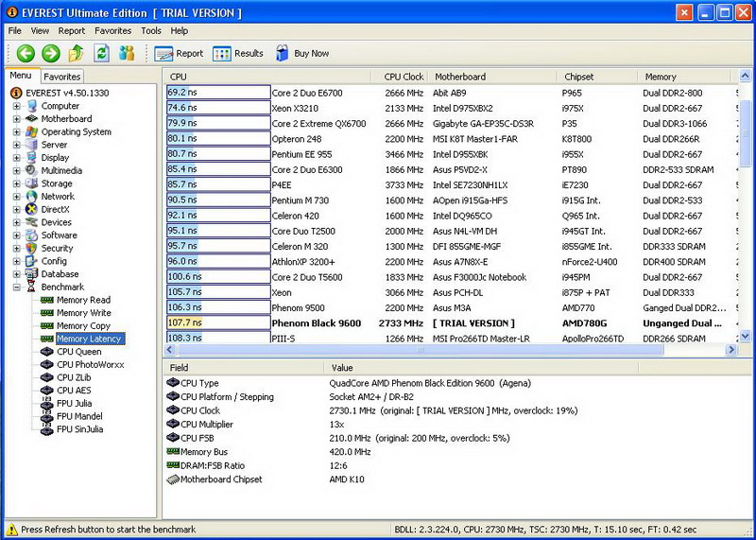Select the Operating System icon in the tree

click(32, 131)
